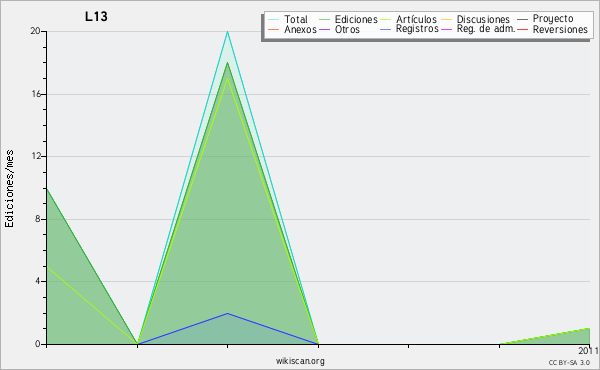Select the Artículos legend entry

point(416,20)
